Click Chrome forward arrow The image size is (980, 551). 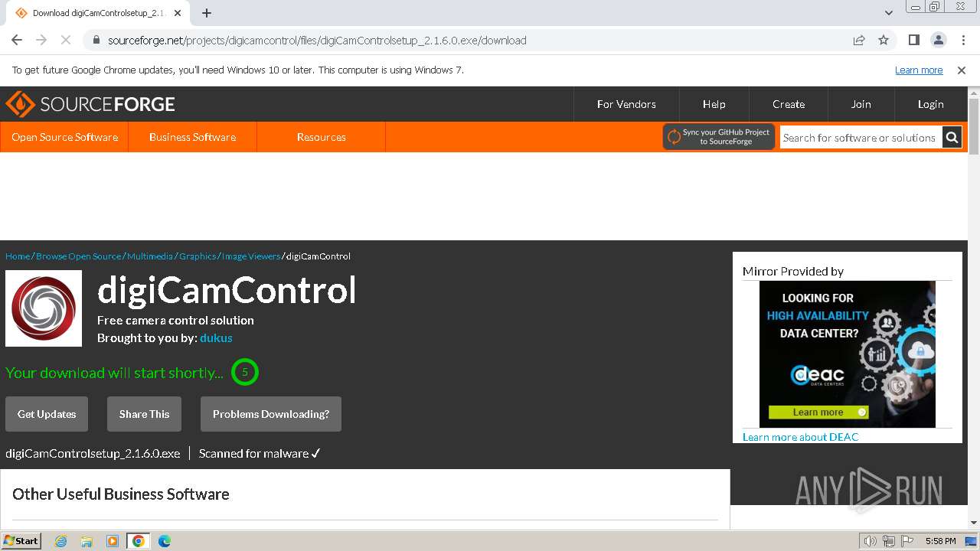tap(41, 40)
